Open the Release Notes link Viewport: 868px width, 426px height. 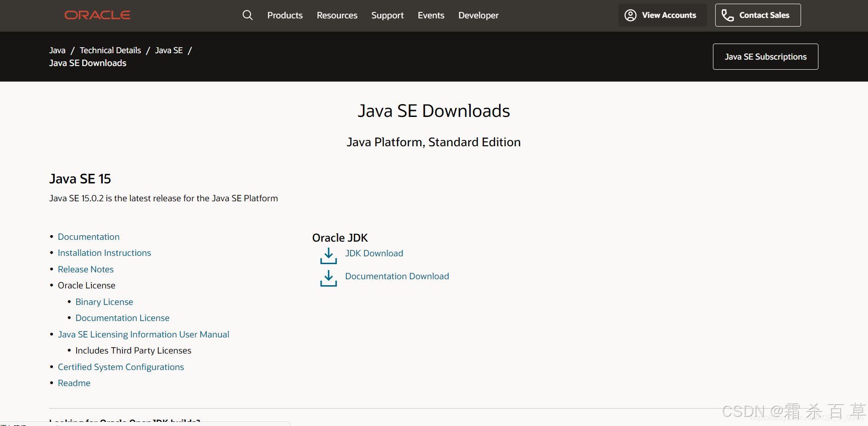tap(86, 270)
